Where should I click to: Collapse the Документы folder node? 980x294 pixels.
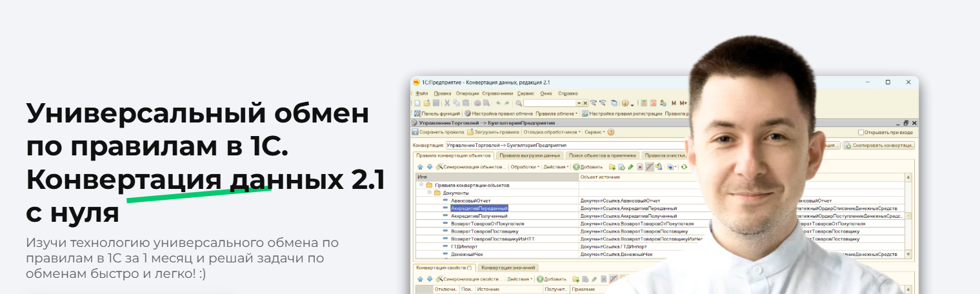click(429, 193)
